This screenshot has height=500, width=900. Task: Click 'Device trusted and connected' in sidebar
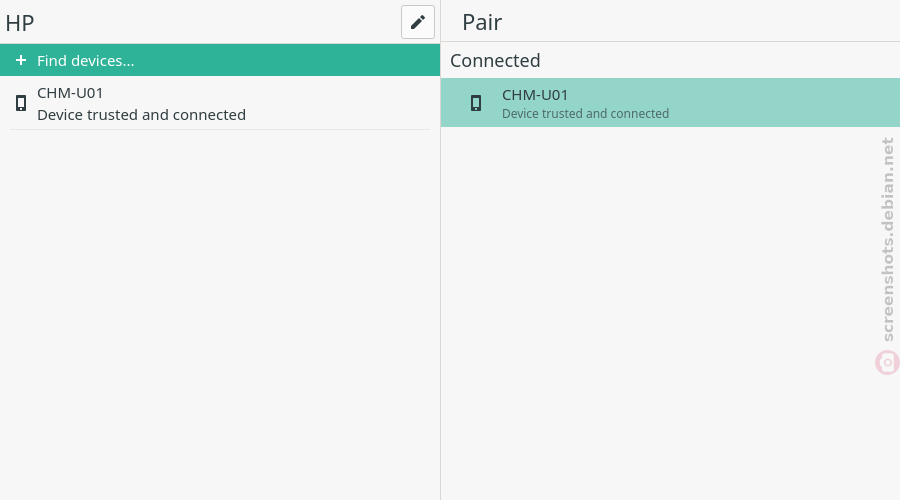(x=141, y=115)
